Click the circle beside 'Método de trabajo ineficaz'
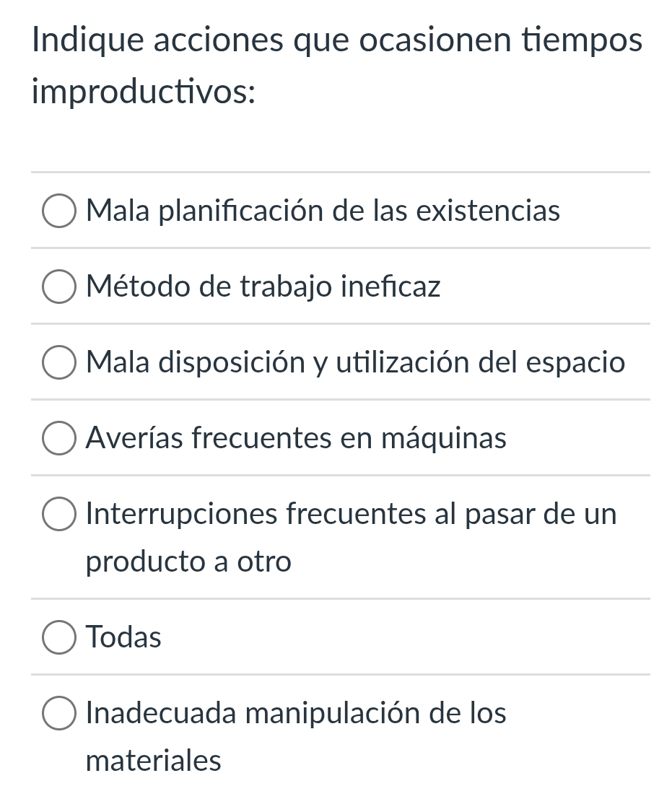672x799 pixels. (x=58, y=287)
